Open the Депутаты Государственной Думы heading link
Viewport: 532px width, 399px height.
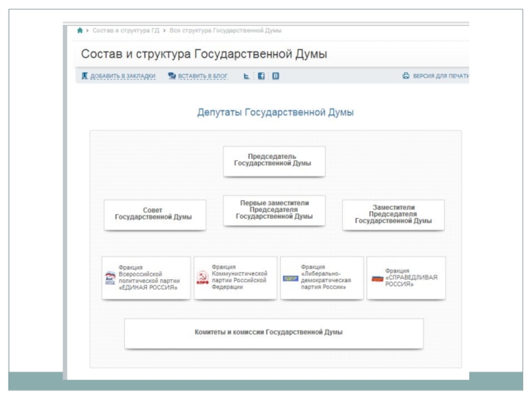275,112
